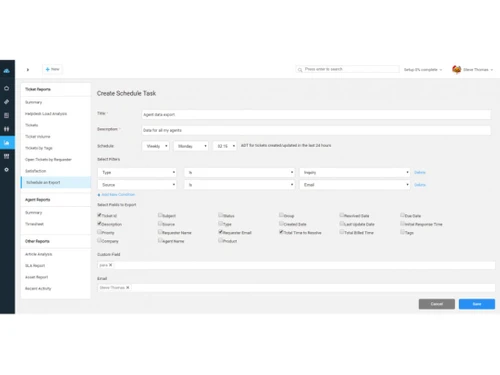This screenshot has height=375, width=500.
Task: Open the Weekly frequency dropdown
Action: coord(156,146)
